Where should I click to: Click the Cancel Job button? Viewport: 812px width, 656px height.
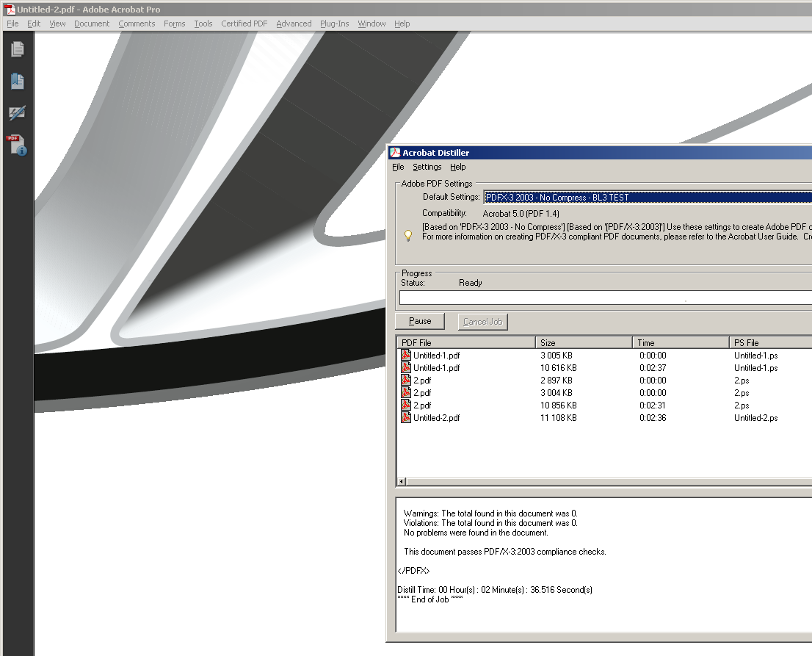click(x=482, y=322)
